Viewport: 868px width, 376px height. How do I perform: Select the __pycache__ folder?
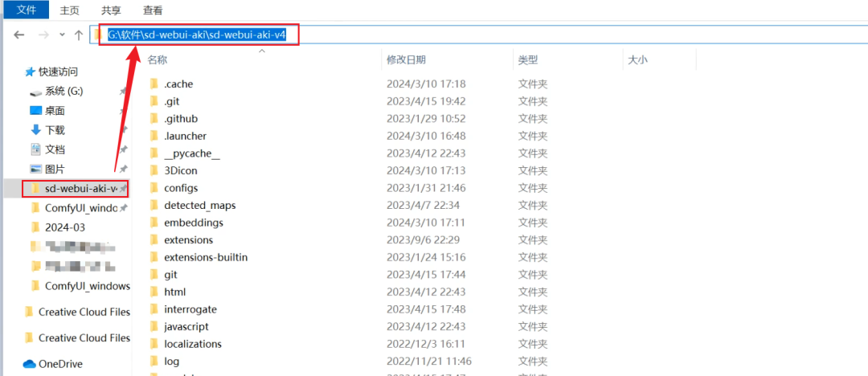(x=191, y=153)
